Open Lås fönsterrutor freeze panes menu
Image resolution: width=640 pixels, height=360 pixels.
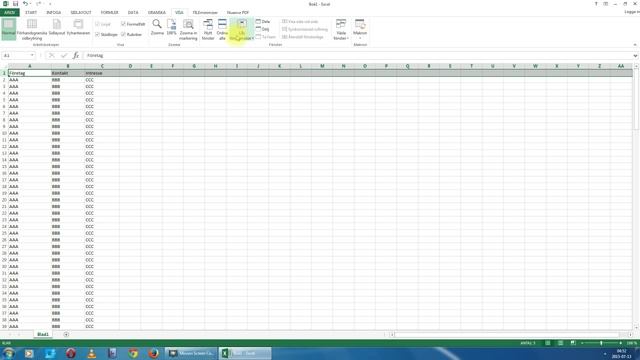242,29
